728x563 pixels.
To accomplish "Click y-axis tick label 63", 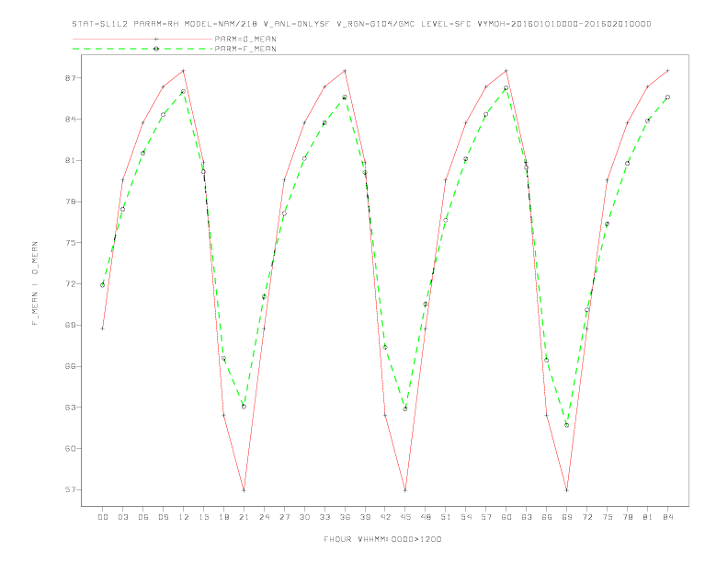I will click(x=70, y=408).
